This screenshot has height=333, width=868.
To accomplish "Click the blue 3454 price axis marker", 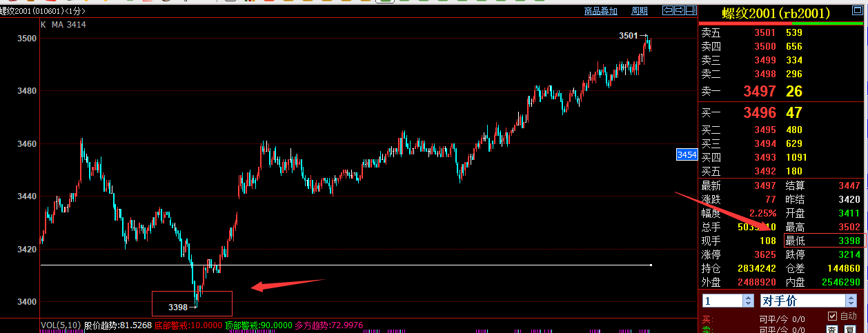I will pyautogui.click(x=687, y=155).
